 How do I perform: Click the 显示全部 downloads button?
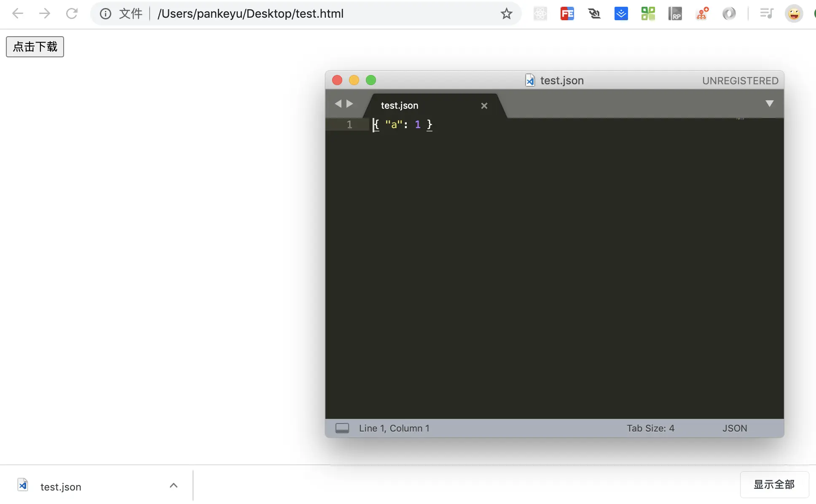click(x=774, y=485)
